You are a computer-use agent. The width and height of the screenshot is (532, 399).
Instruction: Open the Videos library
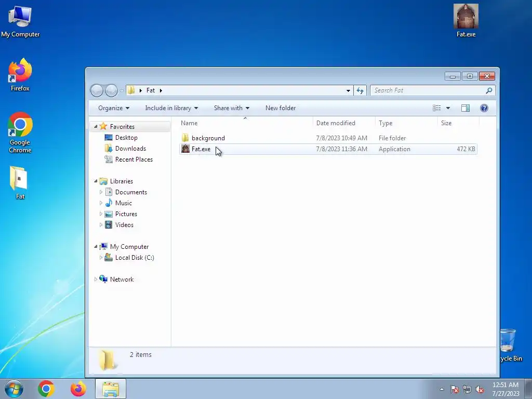pos(124,224)
